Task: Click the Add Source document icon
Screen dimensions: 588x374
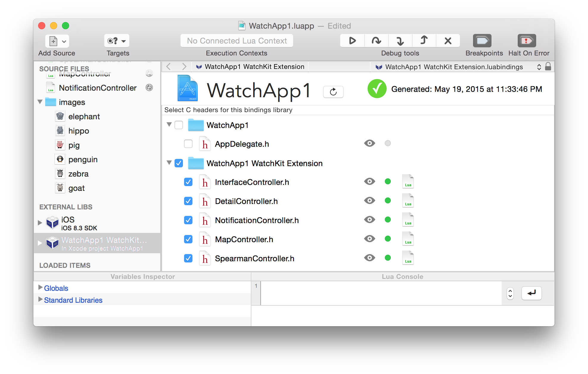Action: 53,41
